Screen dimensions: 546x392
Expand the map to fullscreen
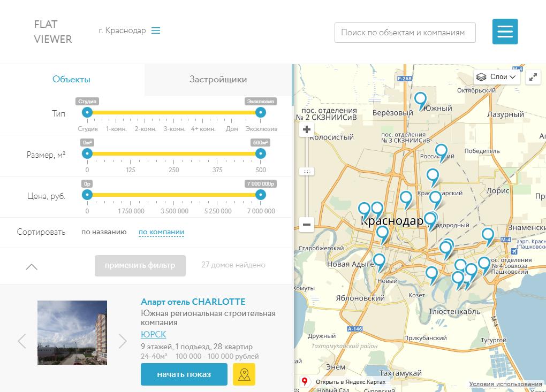pyautogui.click(x=533, y=77)
